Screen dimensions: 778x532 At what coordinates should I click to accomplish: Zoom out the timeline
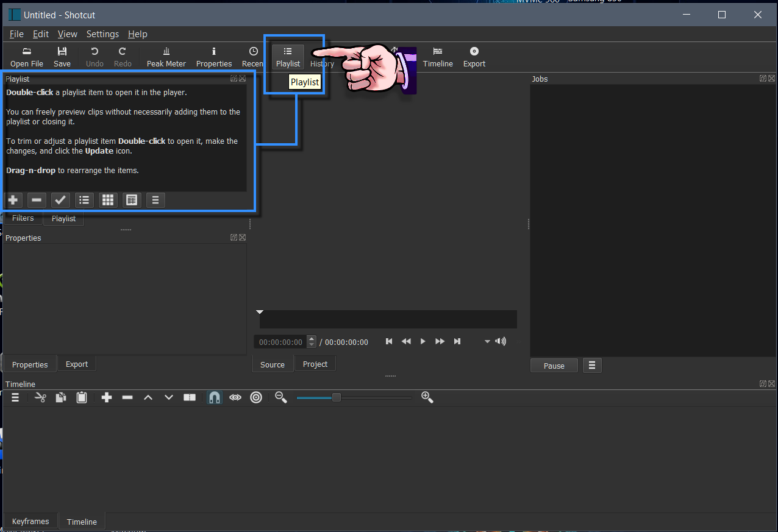281,397
